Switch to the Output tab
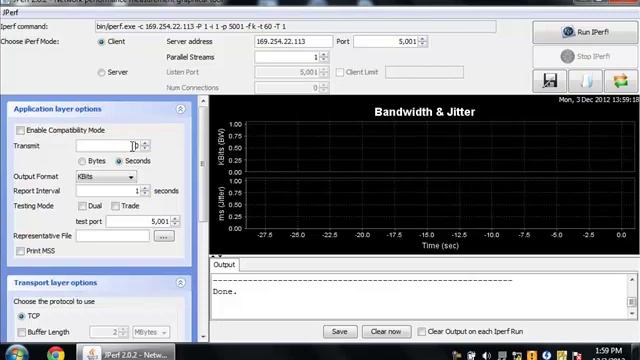640x360 pixels. (224, 265)
